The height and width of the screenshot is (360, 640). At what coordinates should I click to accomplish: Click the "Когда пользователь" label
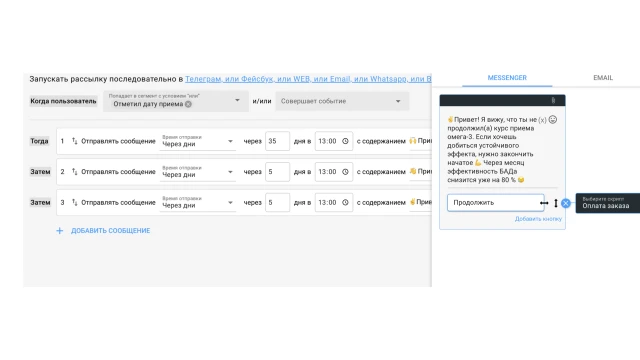click(63, 101)
